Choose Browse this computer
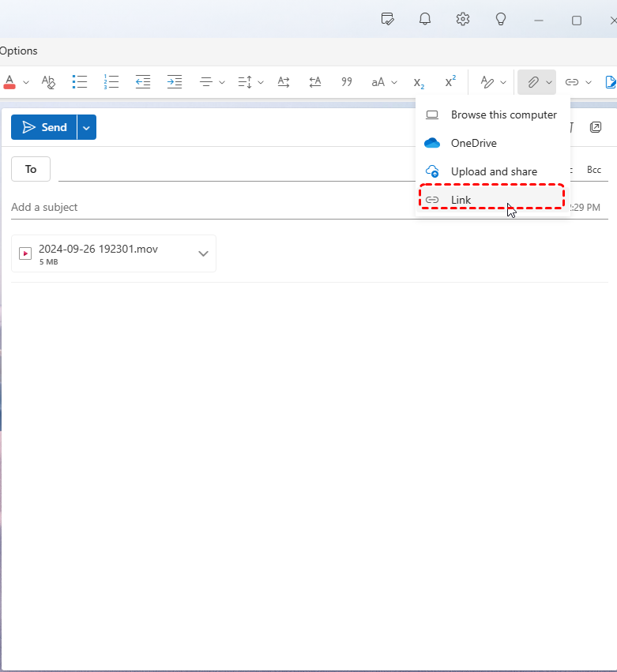The width and height of the screenshot is (617, 672). click(503, 115)
